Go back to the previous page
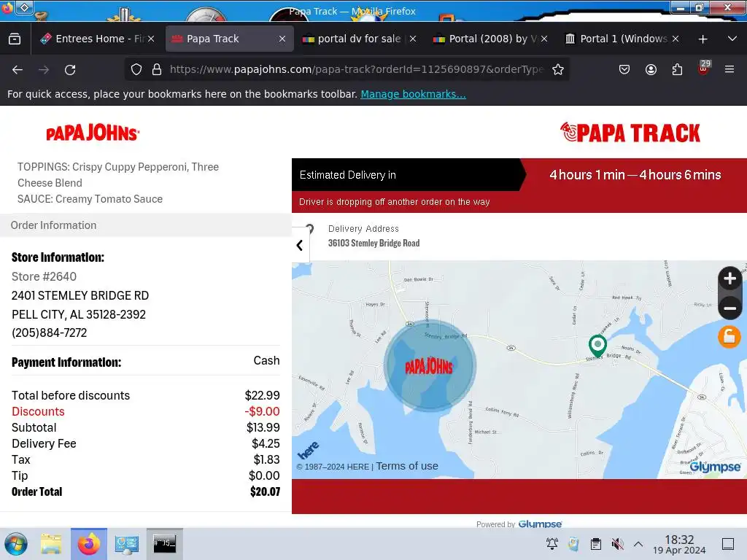 coord(18,69)
